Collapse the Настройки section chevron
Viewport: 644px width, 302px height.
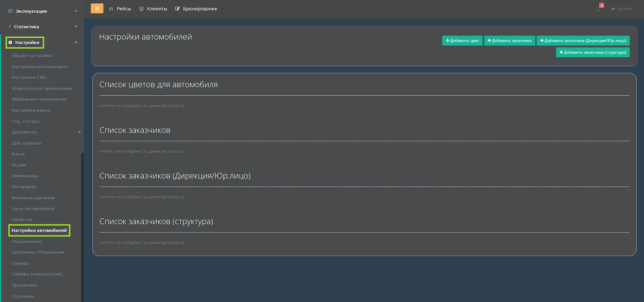(76, 43)
